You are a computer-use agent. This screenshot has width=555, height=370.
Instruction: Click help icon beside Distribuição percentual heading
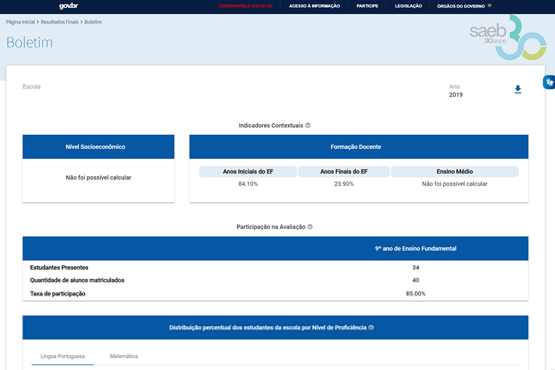371,328
